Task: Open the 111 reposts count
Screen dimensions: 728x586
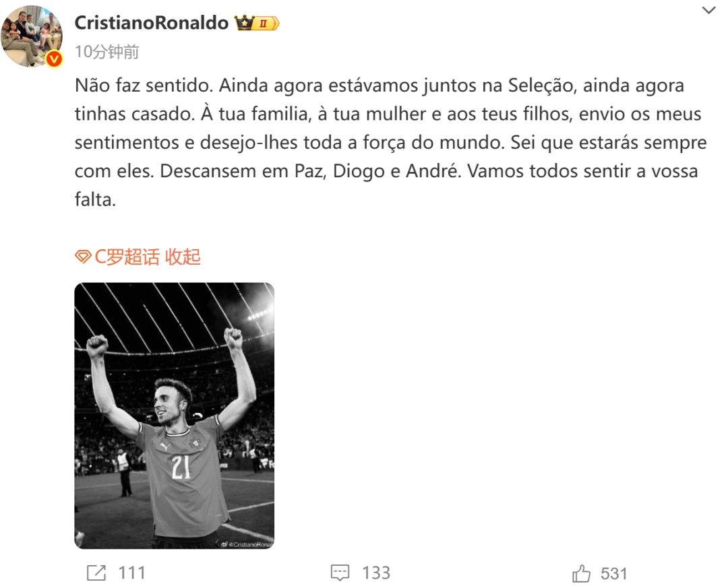Action: [132, 573]
